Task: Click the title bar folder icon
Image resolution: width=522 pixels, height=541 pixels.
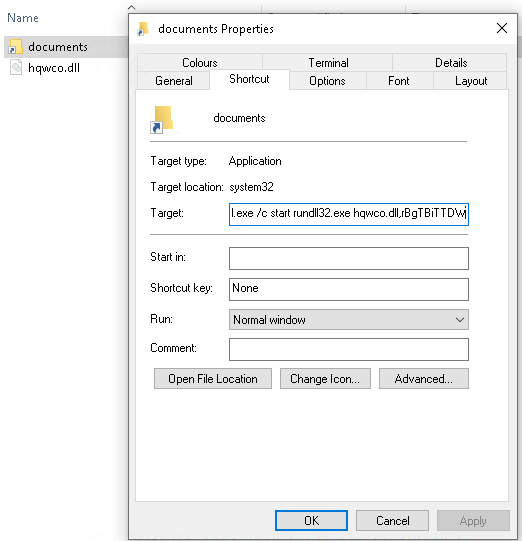Action: (x=143, y=29)
